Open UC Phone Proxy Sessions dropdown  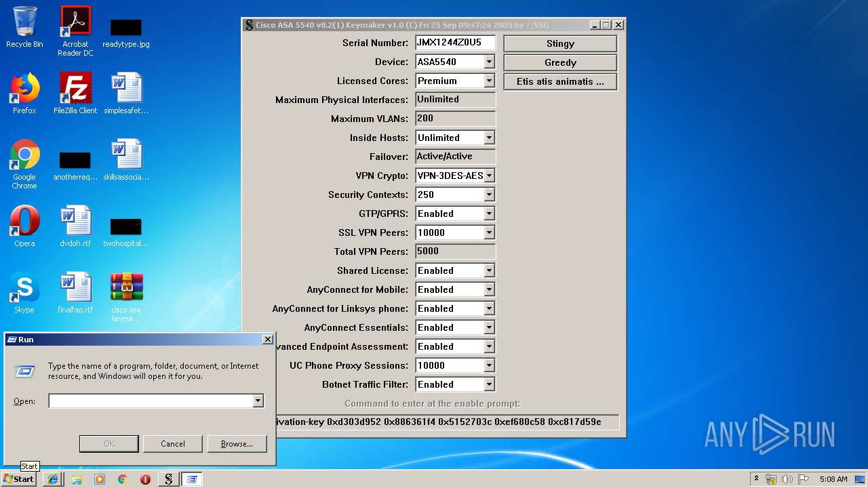pyautogui.click(x=489, y=365)
